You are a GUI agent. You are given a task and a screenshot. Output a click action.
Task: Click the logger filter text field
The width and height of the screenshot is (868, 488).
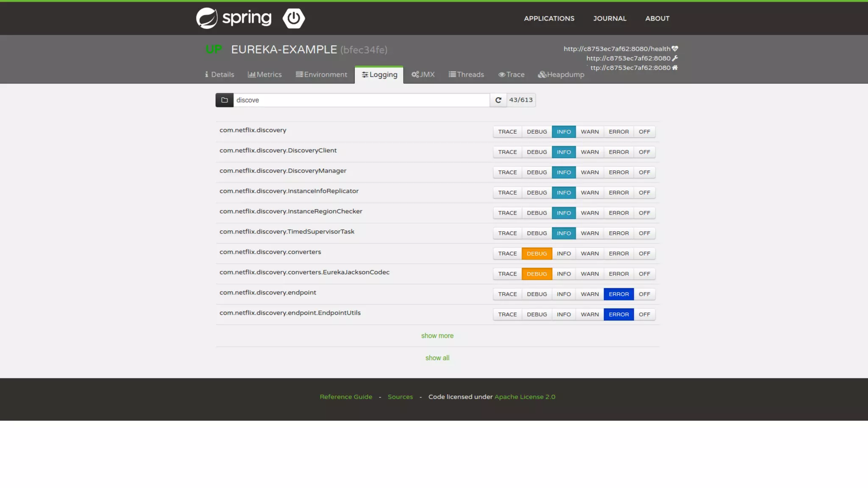(361, 100)
